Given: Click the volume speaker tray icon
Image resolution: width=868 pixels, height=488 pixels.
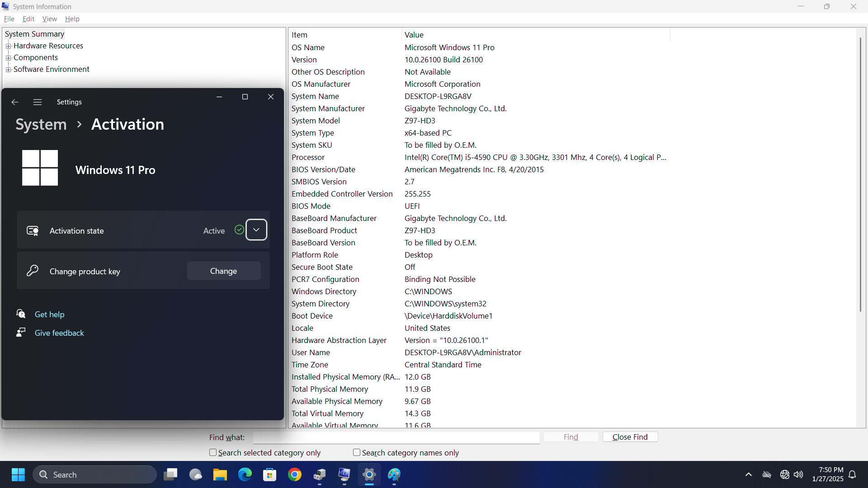Looking at the screenshot, I should [x=798, y=474].
